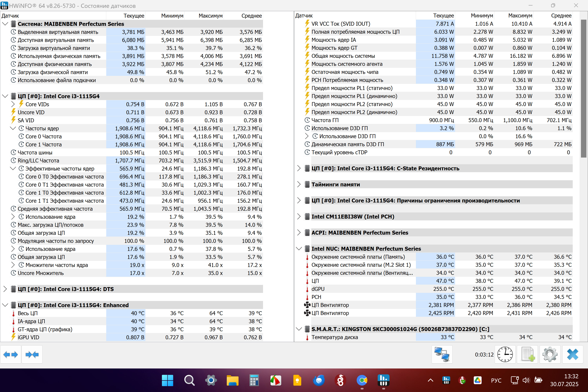The height and width of the screenshot is (392, 588).
Task: Click the blue X close sensors button
Action: coord(573,355)
